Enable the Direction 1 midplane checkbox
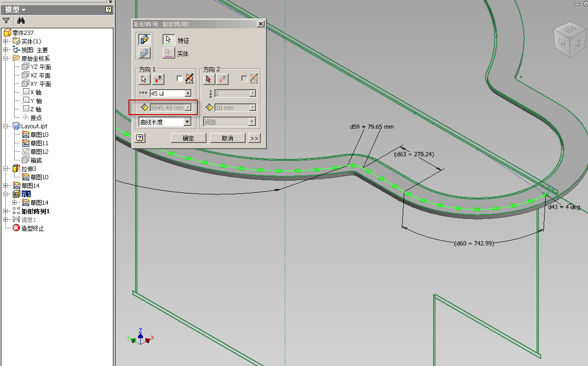588x366 pixels. [179, 79]
